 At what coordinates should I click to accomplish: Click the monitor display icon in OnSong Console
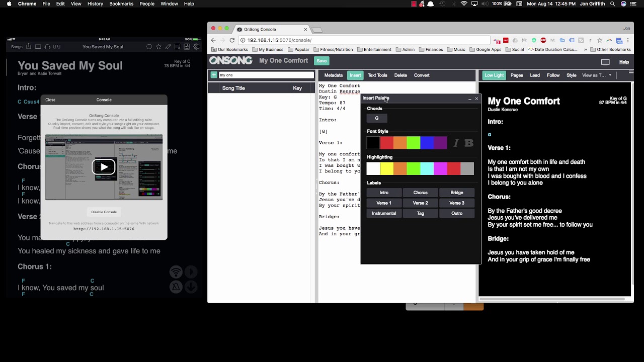(605, 62)
